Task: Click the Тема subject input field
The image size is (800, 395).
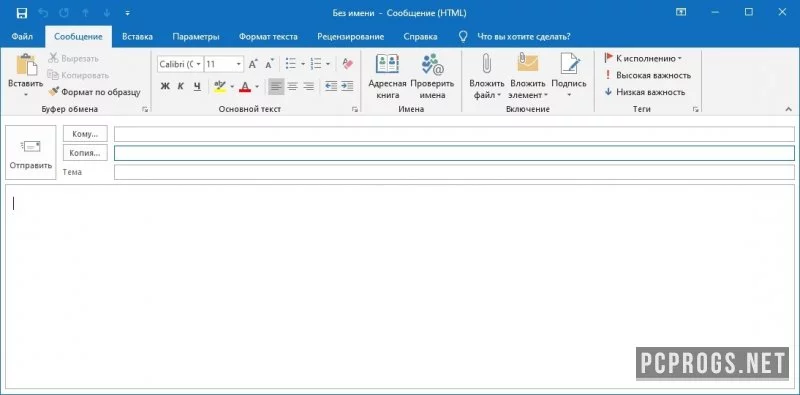Action: pos(454,172)
